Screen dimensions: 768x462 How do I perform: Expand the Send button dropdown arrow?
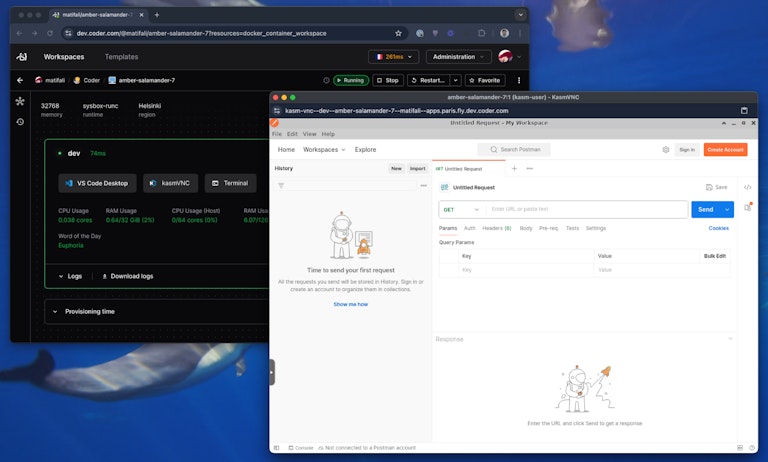click(727, 210)
